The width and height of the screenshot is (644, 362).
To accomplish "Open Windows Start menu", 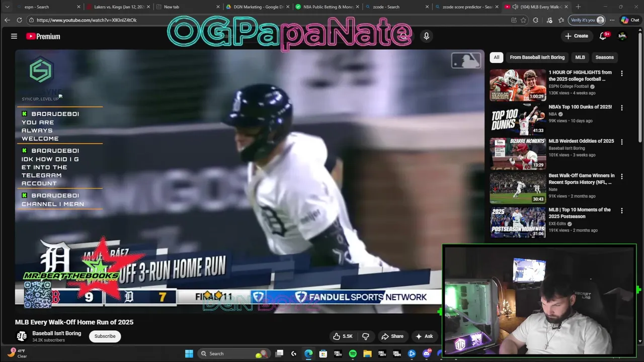I will coord(189,353).
